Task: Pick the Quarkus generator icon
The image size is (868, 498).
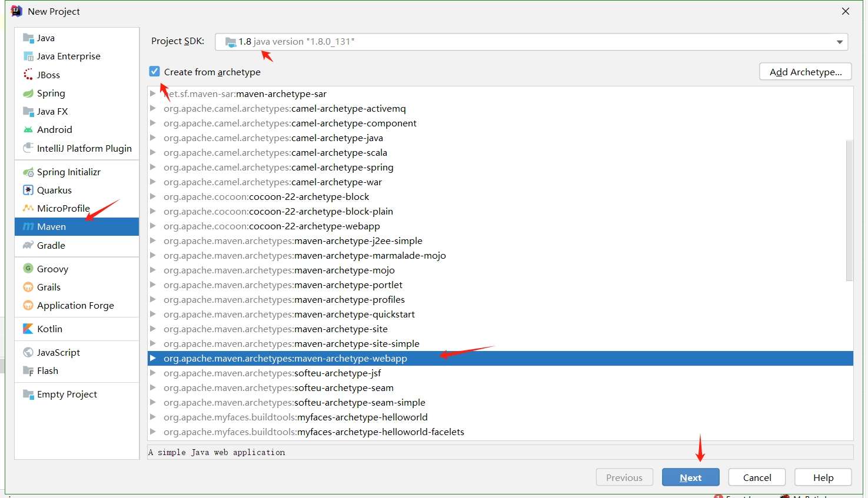Action: click(28, 190)
